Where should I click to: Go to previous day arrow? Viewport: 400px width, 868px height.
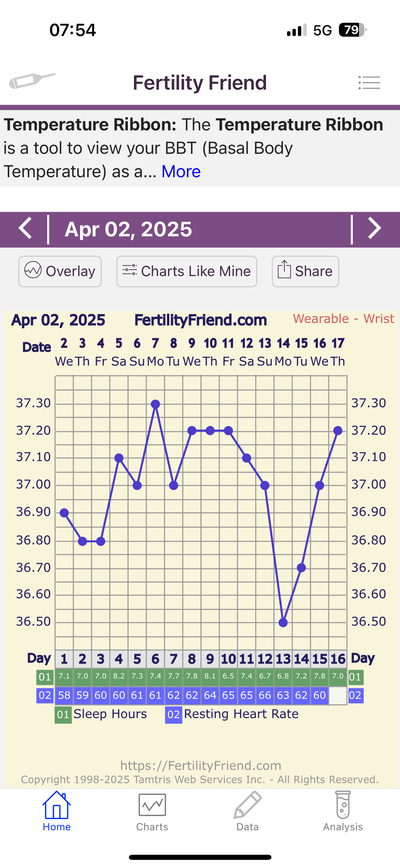pyautogui.click(x=25, y=229)
